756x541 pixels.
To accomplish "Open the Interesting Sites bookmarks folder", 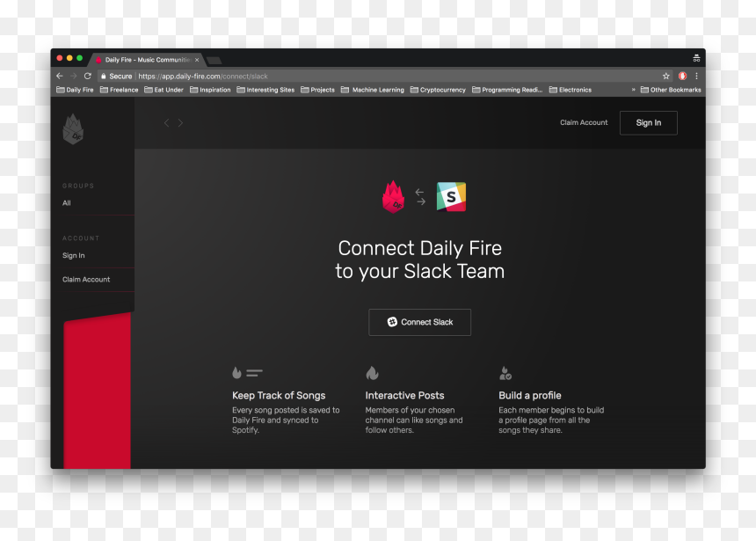I will 265,90.
